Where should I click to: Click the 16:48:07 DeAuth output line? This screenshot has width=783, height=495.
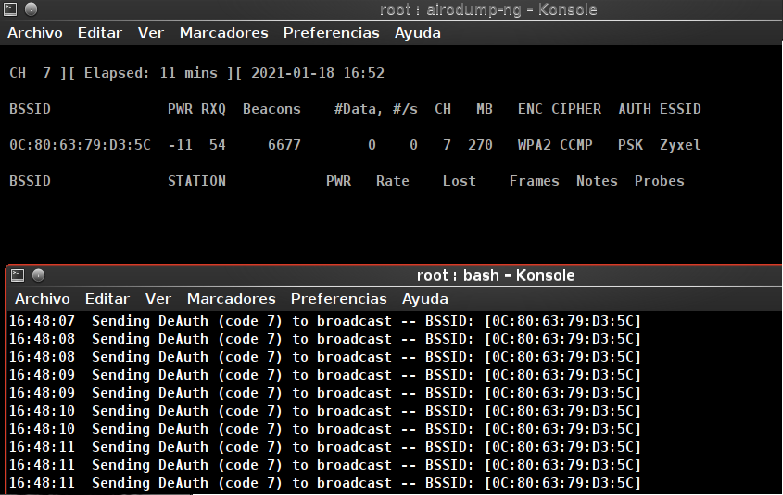324,321
